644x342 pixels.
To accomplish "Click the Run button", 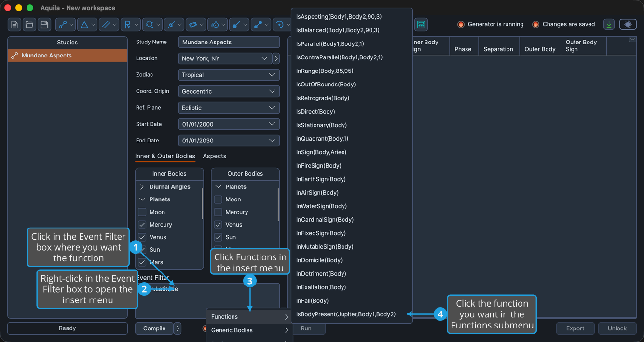I will [307, 328].
